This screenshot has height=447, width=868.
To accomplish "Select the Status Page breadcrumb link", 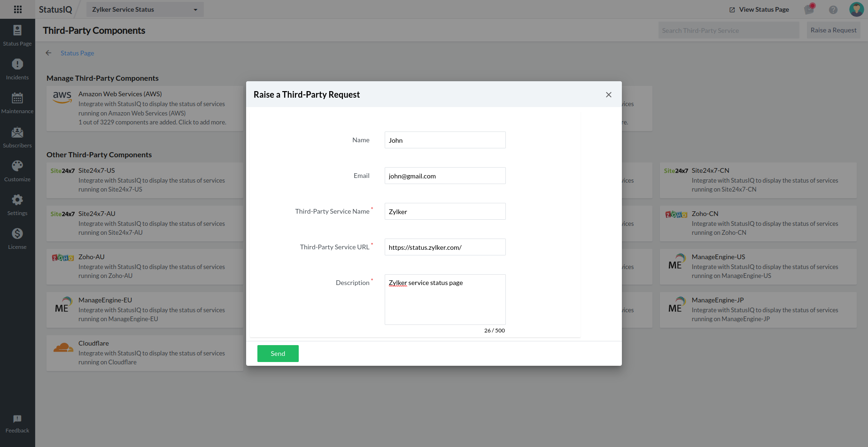I will (77, 53).
